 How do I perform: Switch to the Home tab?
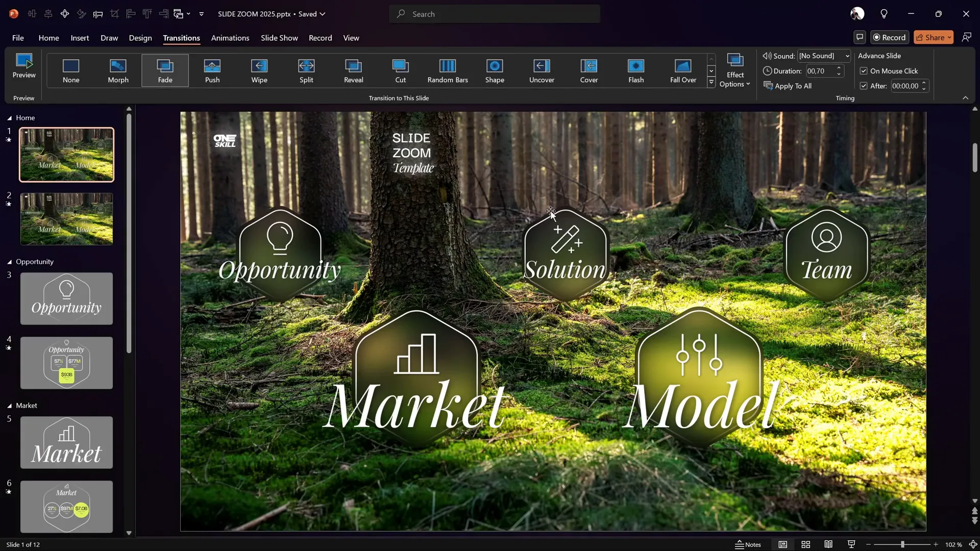click(48, 38)
